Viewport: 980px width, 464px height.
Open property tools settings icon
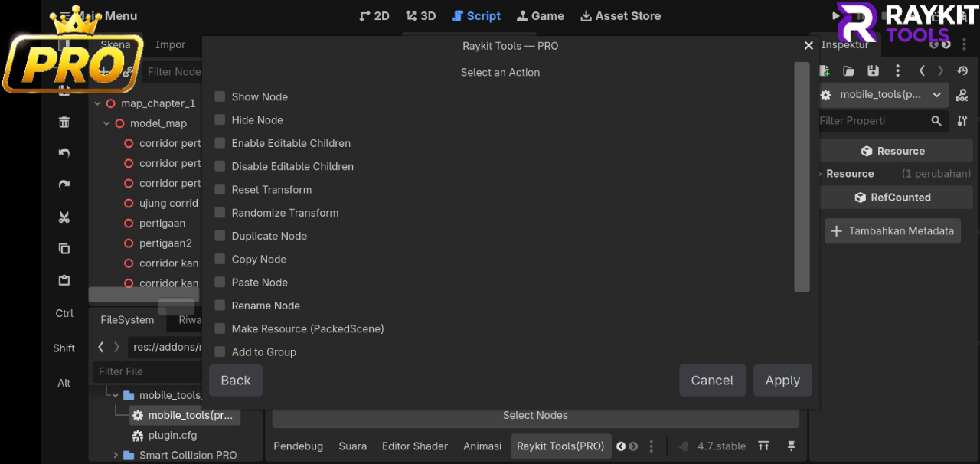[962, 121]
